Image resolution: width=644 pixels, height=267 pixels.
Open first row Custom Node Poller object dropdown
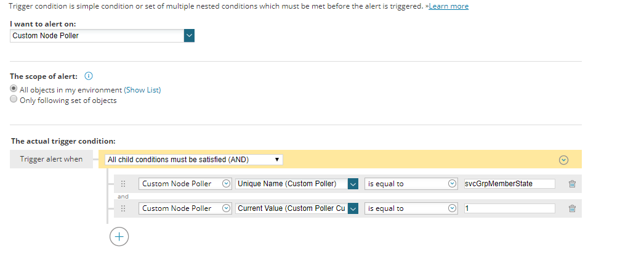185,184
